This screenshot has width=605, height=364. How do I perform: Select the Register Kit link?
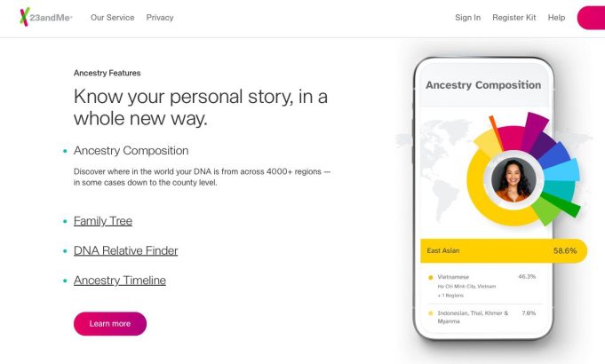pos(514,18)
